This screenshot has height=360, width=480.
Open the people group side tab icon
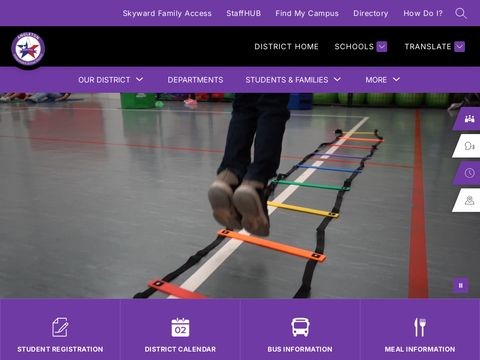click(x=470, y=119)
